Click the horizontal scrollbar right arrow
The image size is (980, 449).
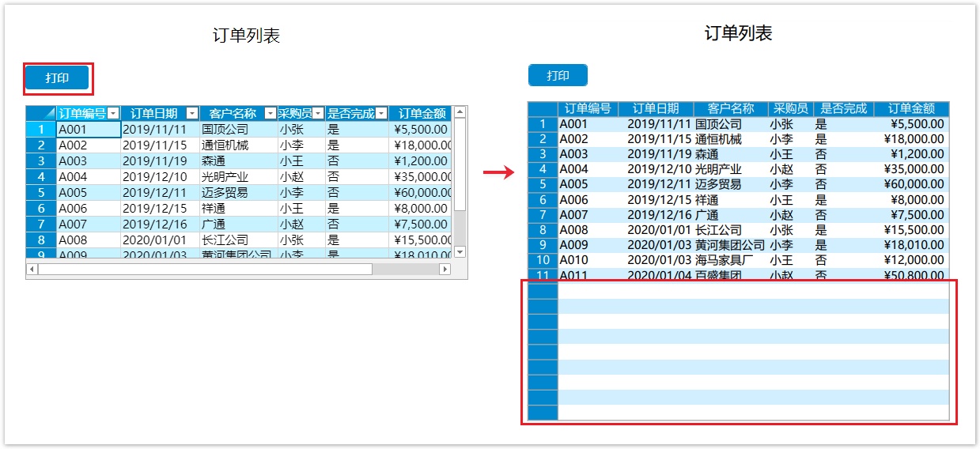click(x=445, y=270)
